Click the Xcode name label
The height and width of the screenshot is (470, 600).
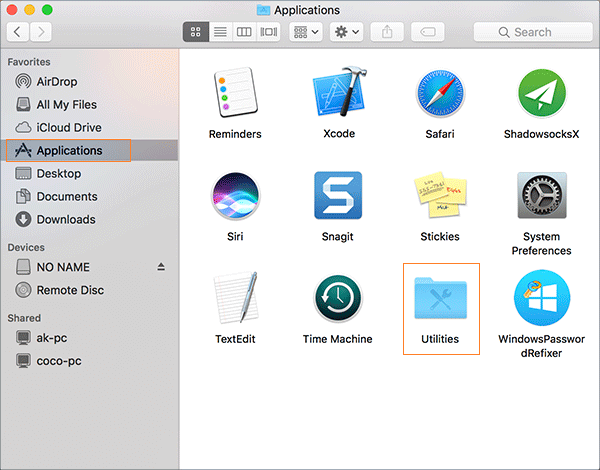pos(339,134)
